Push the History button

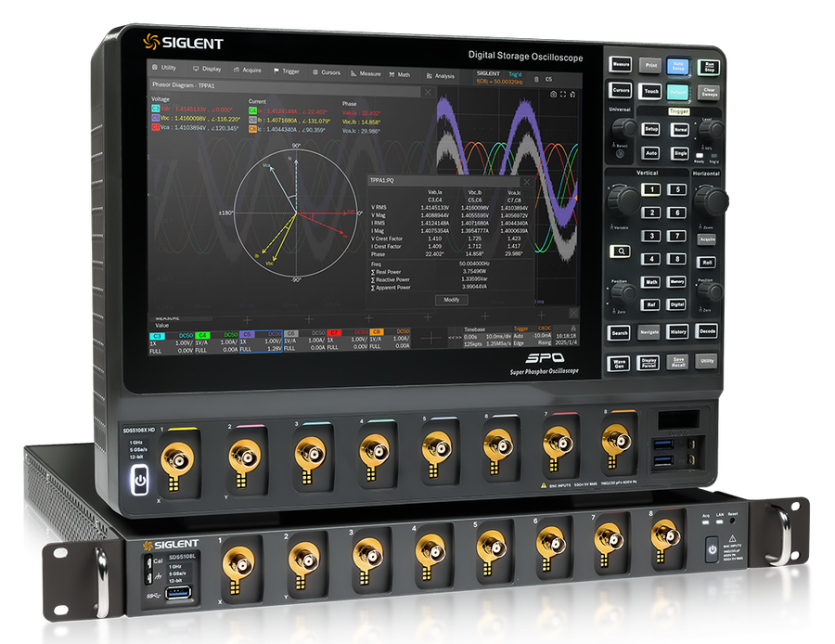[678, 332]
